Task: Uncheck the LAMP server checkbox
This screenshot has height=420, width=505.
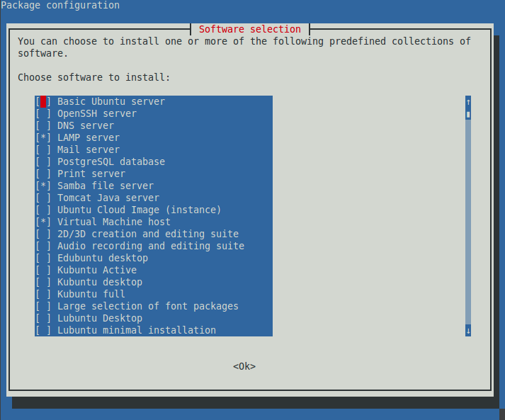Action: 43,137
